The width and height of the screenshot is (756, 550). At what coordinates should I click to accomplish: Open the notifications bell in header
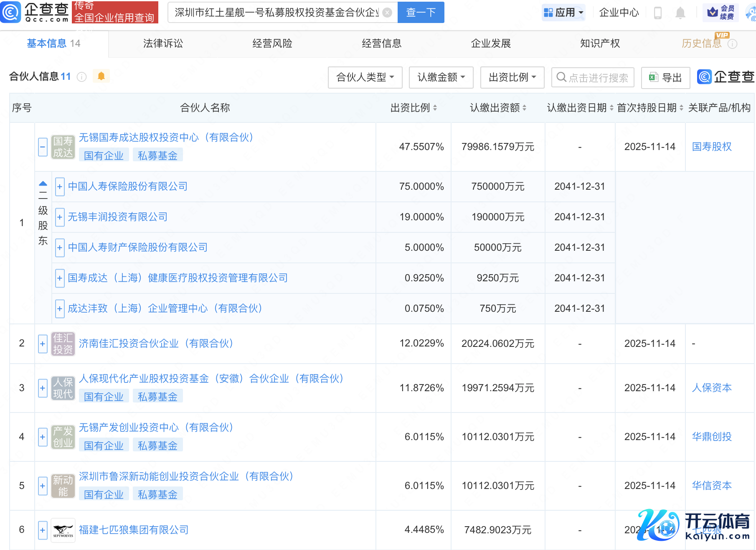point(680,13)
